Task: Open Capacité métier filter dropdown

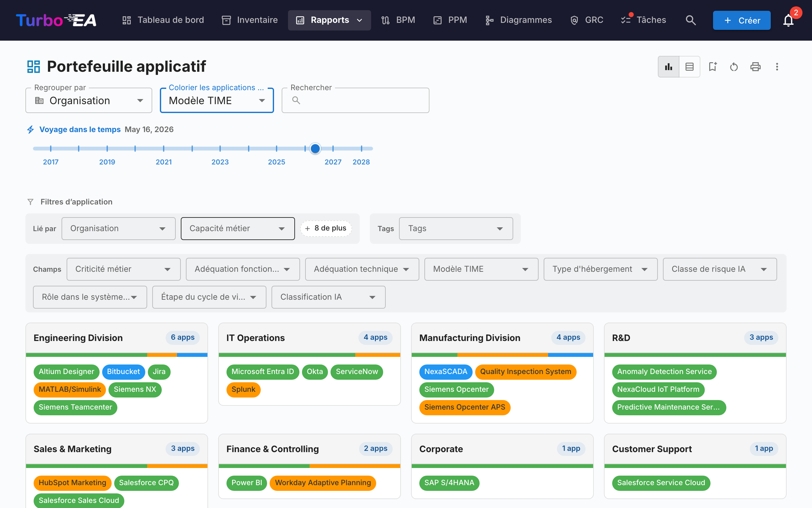Action: (x=238, y=229)
